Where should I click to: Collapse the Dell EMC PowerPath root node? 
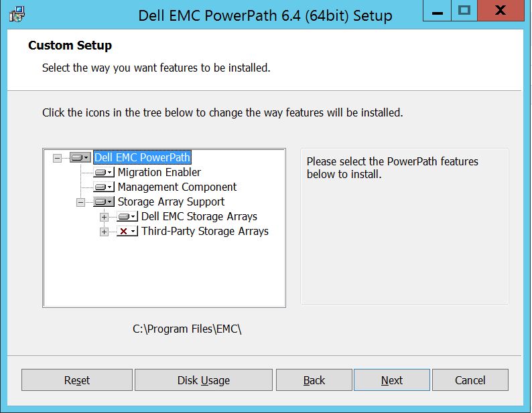(57, 158)
